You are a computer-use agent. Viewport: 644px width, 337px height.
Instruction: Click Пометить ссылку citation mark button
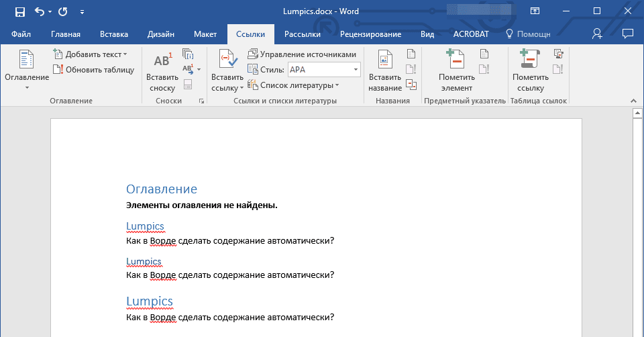(x=530, y=71)
